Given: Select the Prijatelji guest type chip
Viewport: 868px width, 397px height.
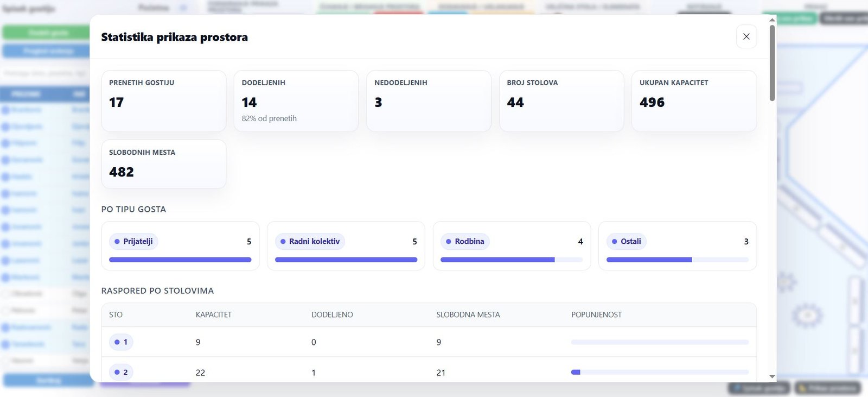Looking at the screenshot, I should 133,241.
